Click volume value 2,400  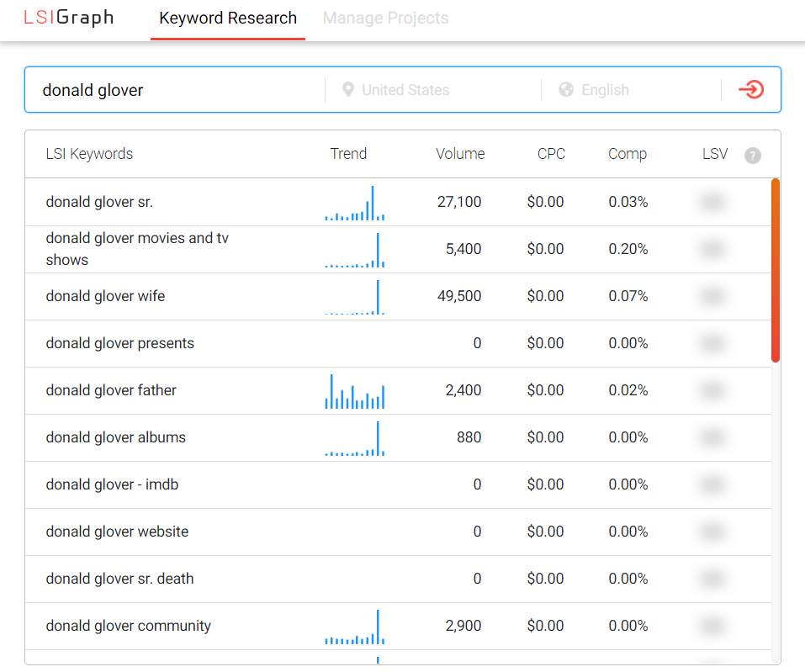(463, 390)
